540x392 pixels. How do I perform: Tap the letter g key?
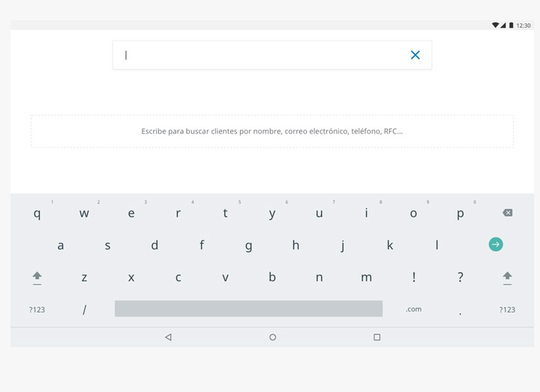point(248,245)
